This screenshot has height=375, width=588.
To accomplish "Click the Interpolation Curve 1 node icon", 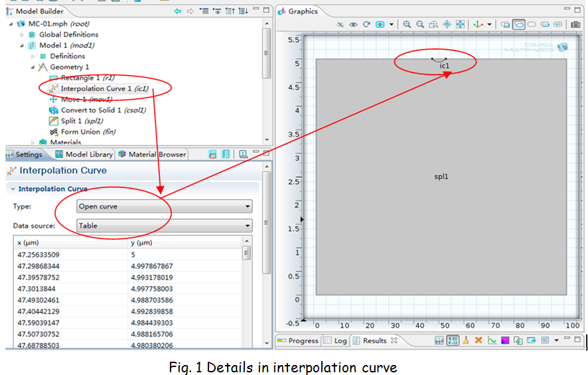I will tap(54, 89).
